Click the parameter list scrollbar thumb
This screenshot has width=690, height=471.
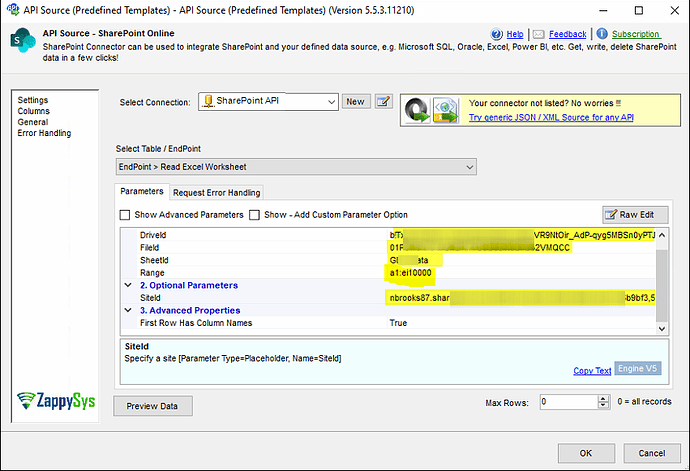[x=661, y=284]
